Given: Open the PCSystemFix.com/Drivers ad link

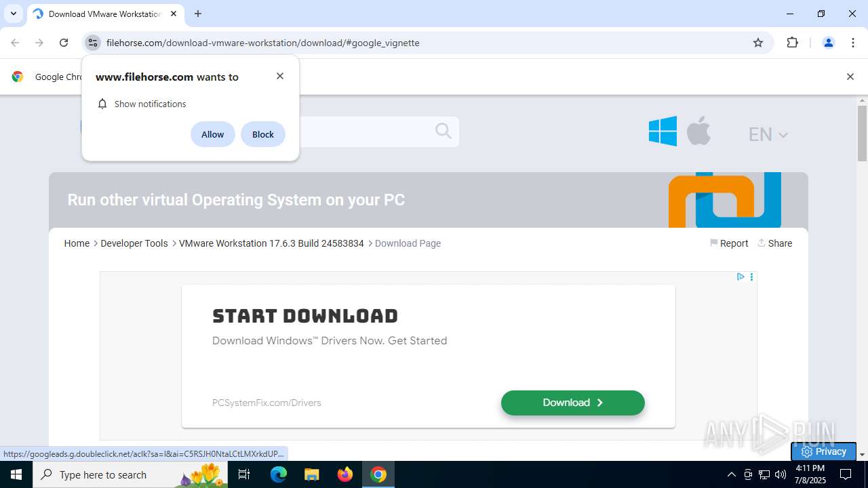Looking at the screenshot, I should tap(267, 403).
